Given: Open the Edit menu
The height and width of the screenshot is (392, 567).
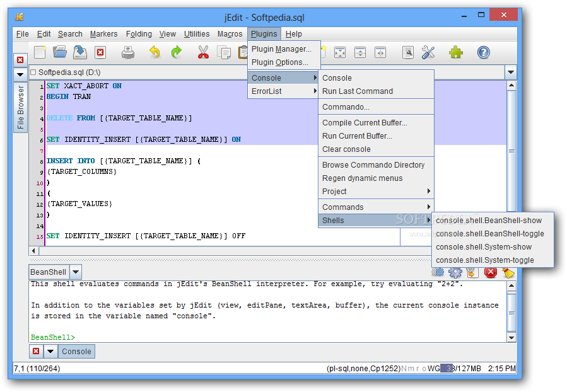Looking at the screenshot, I should click(44, 34).
